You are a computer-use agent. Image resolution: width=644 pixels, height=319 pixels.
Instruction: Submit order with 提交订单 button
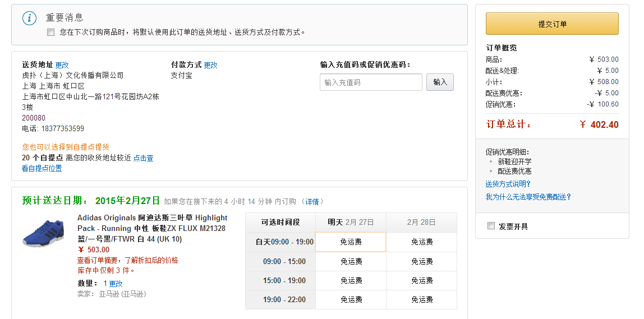click(x=552, y=24)
